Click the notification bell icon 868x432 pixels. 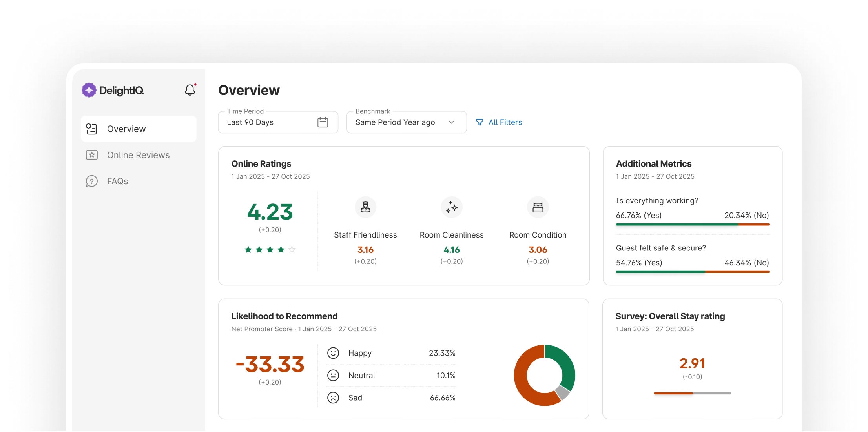pyautogui.click(x=190, y=90)
